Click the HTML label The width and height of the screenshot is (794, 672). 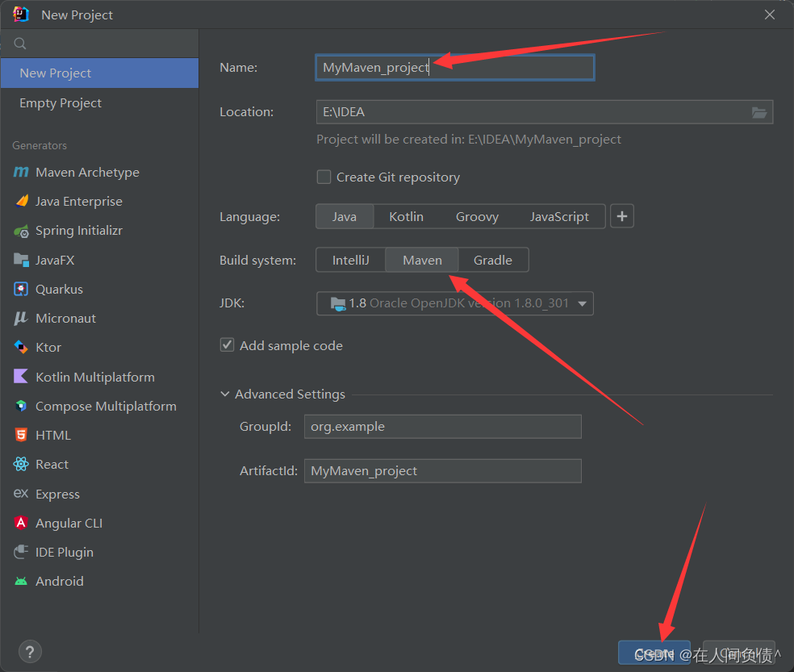click(53, 436)
